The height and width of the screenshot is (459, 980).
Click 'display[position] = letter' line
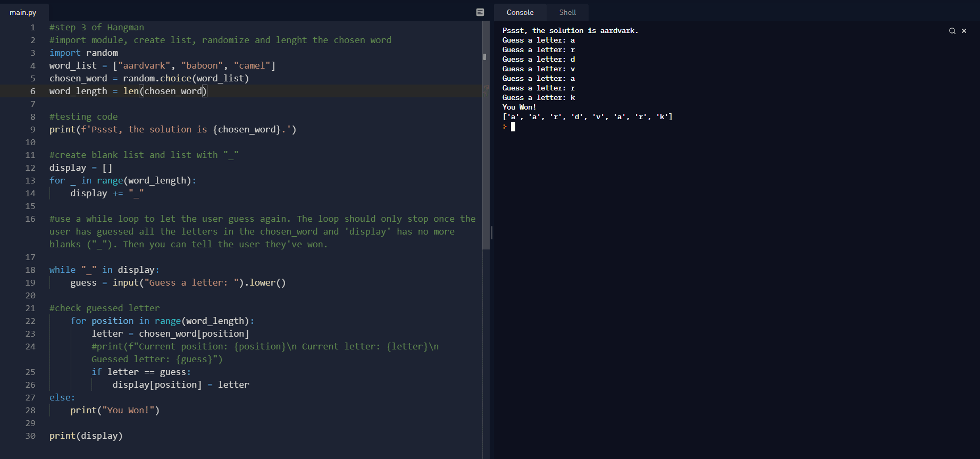(x=181, y=385)
